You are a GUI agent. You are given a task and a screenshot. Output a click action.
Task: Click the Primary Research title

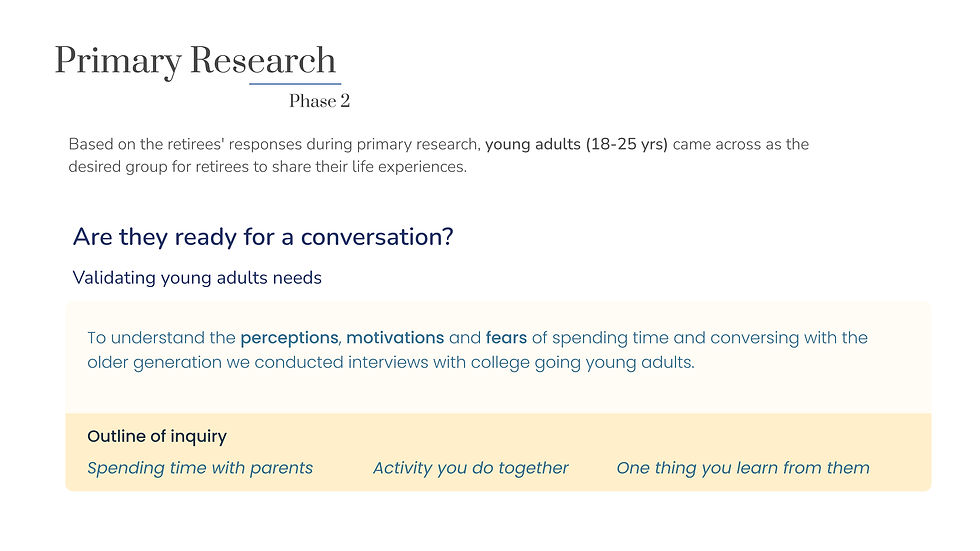195,61
